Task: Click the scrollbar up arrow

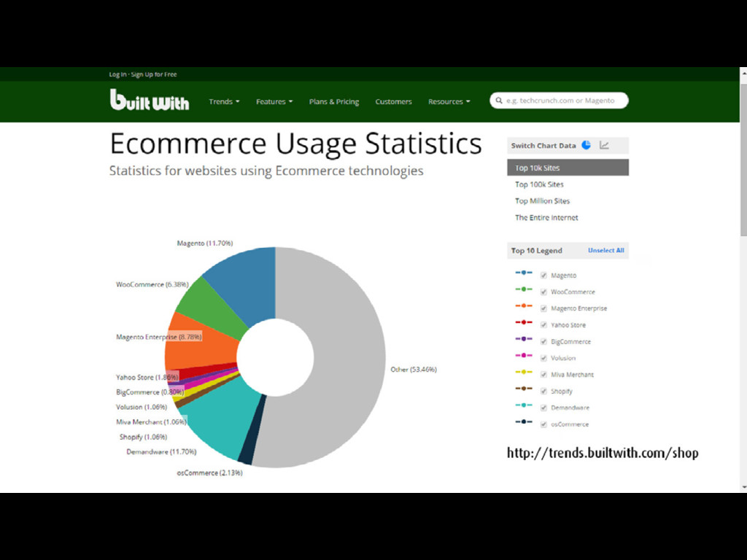Action: pyautogui.click(x=743, y=75)
